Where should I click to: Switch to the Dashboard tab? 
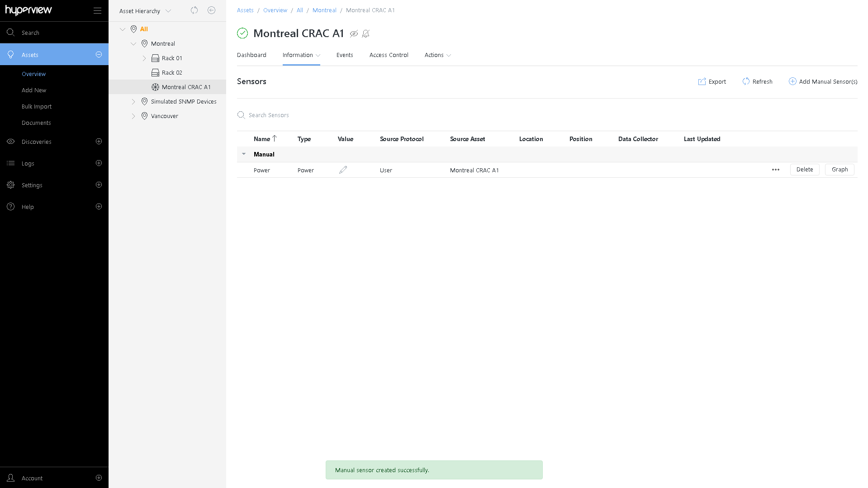pos(251,55)
